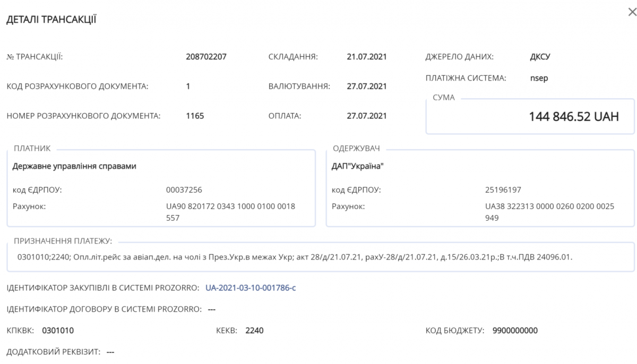Select transaction number 208702207
The image size is (637, 364).
point(206,57)
